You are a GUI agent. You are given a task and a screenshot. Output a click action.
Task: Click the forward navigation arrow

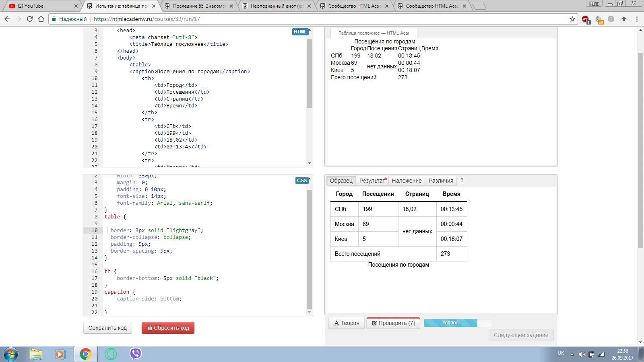coord(19,19)
